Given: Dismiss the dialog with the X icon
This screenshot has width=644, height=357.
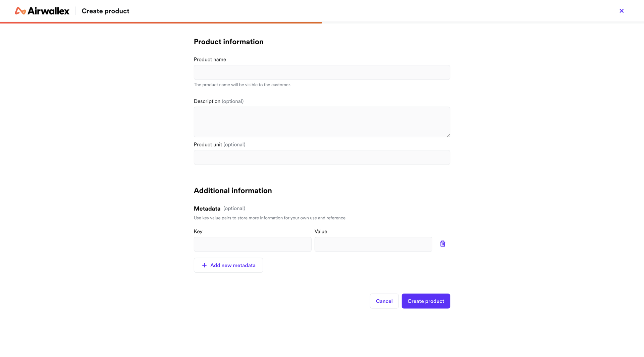Looking at the screenshot, I should (622, 10).
